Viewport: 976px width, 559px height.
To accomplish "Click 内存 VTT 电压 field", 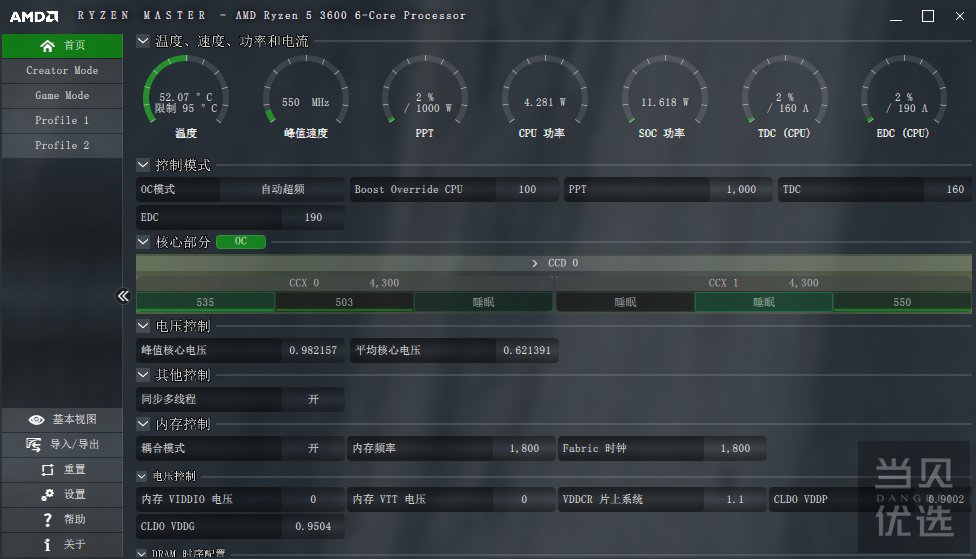I will (x=451, y=499).
